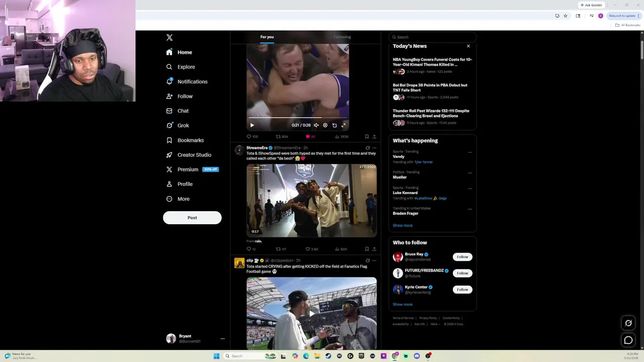644x362 pixels.
Task: Play the video paused at 0:21
Action: tap(252, 125)
